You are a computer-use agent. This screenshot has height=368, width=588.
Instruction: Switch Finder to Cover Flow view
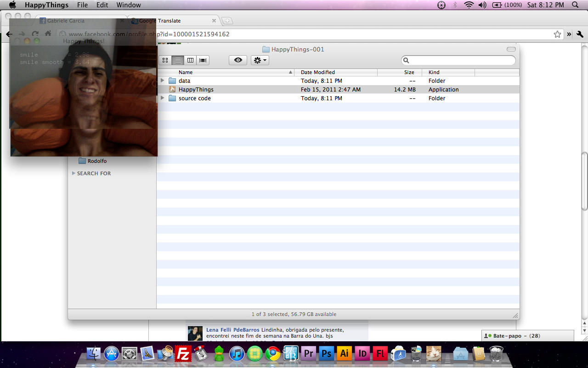click(x=203, y=60)
